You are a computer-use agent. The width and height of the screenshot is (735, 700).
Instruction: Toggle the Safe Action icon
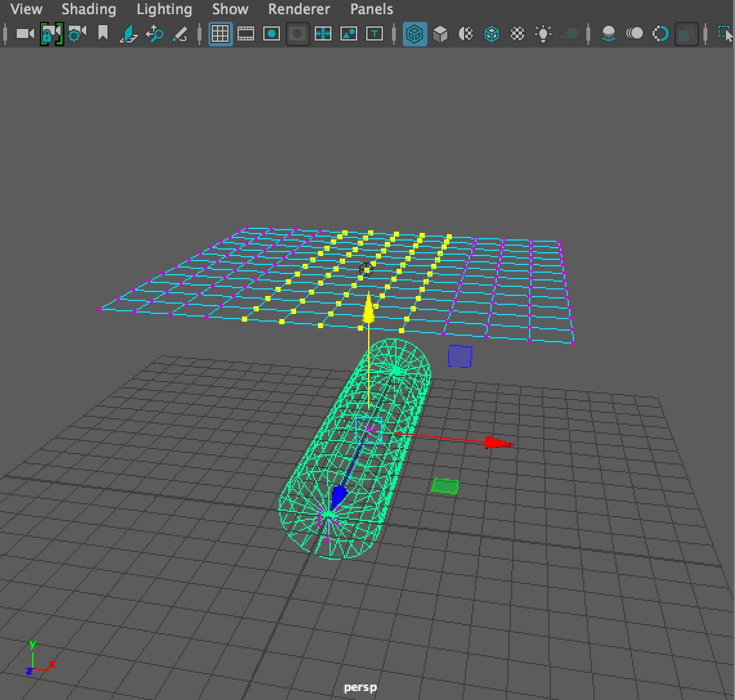click(349, 33)
